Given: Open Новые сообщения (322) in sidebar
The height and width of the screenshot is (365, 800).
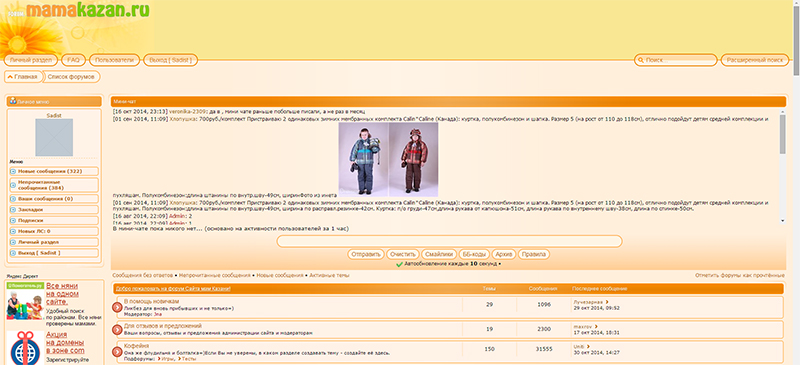Looking at the screenshot, I should 50,172.
